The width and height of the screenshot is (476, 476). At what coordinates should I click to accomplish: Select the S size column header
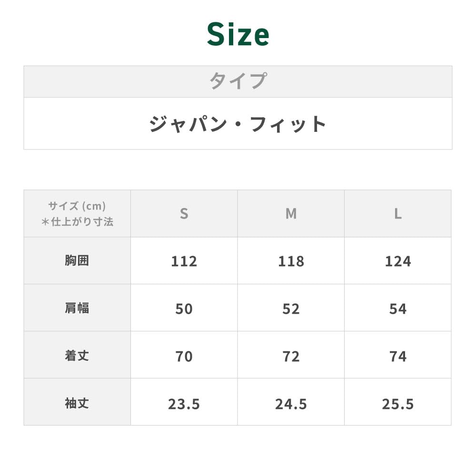184,214
